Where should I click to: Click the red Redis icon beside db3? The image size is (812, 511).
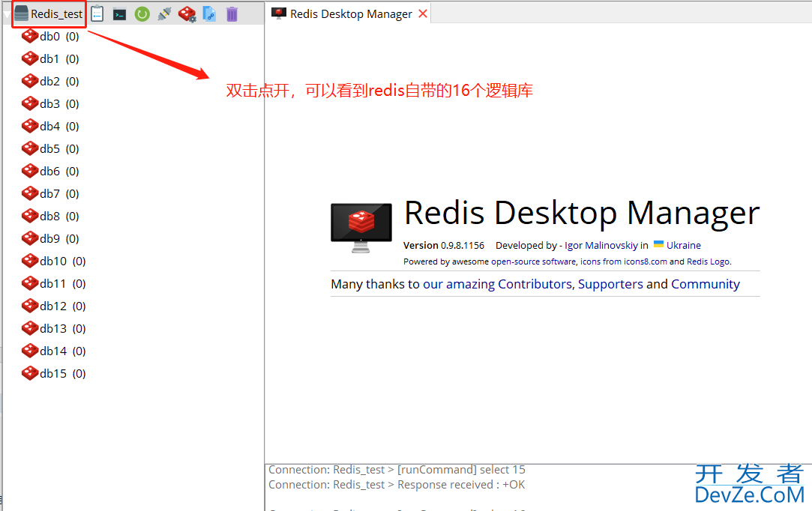coord(30,103)
